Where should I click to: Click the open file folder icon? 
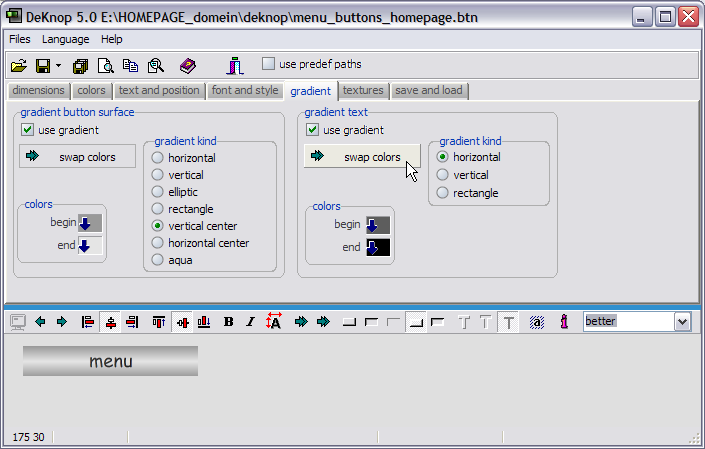coord(18,65)
